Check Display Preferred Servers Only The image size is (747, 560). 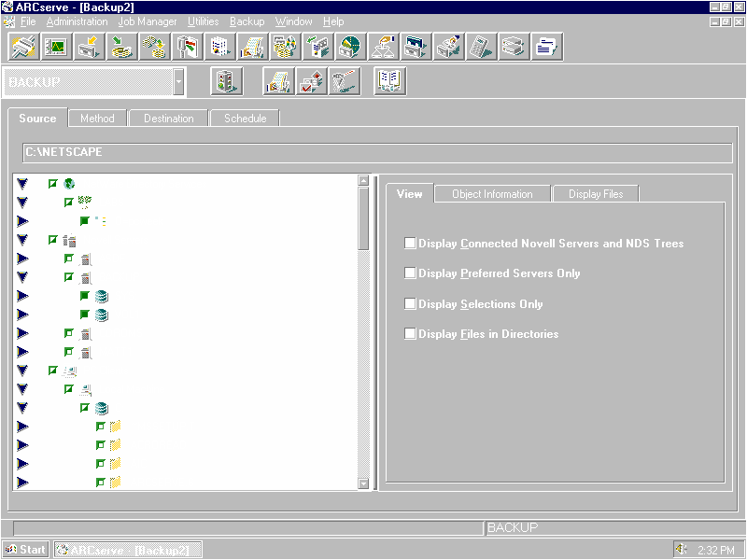(410, 273)
